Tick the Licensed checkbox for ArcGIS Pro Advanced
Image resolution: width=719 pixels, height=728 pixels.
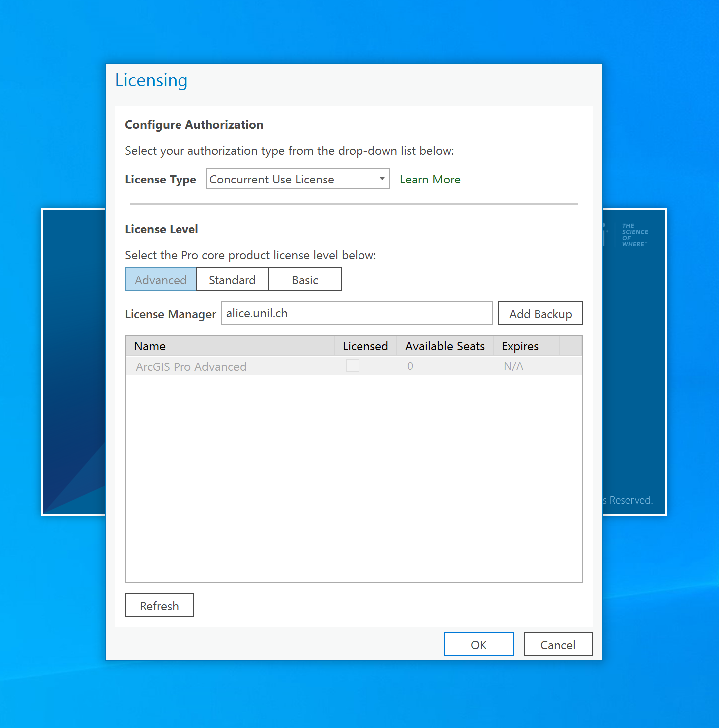pos(353,366)
